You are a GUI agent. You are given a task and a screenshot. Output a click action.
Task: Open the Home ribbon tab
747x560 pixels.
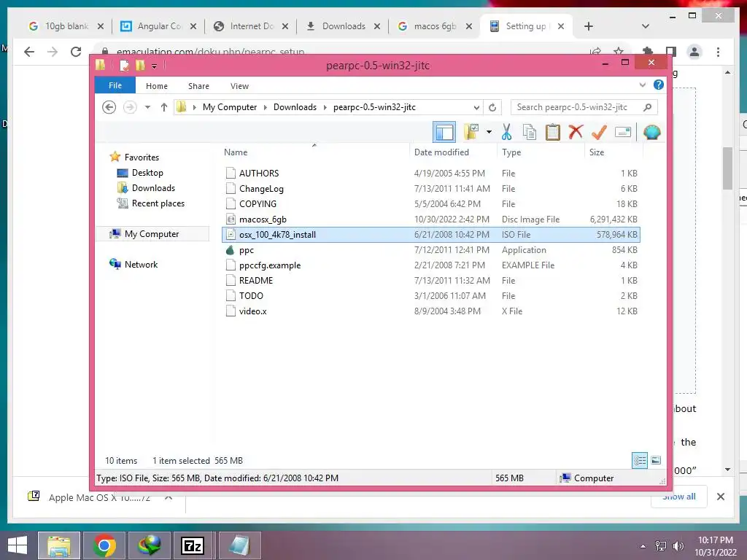156,86
